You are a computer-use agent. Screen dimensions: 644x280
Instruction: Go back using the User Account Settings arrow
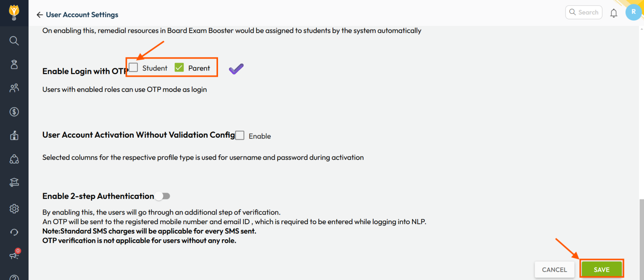[x=39, y=14]
